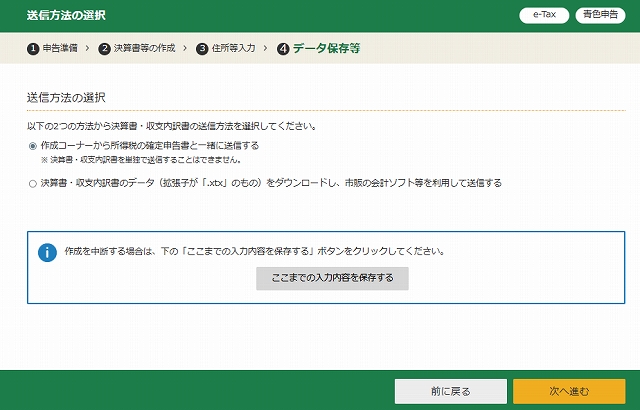Click the 青色申告 badge in header
The height and width of the screenshot is (410, 640).
(x=602, y=16)
